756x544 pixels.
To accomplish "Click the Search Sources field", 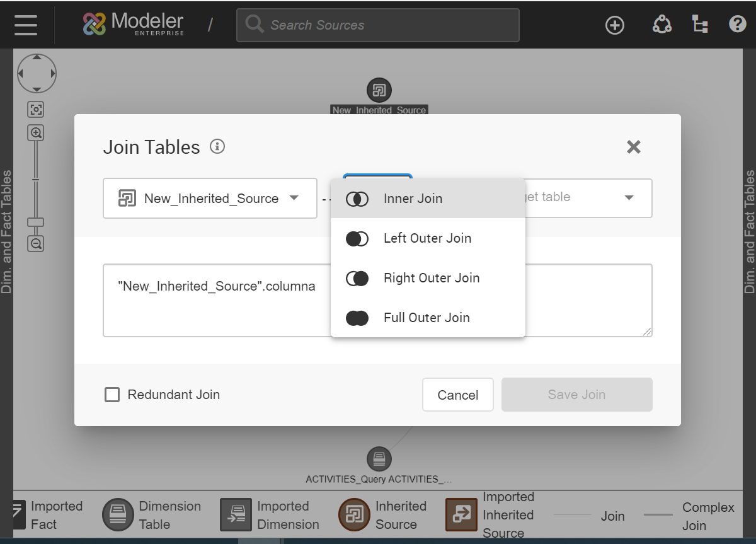I will tap(378, 25).
